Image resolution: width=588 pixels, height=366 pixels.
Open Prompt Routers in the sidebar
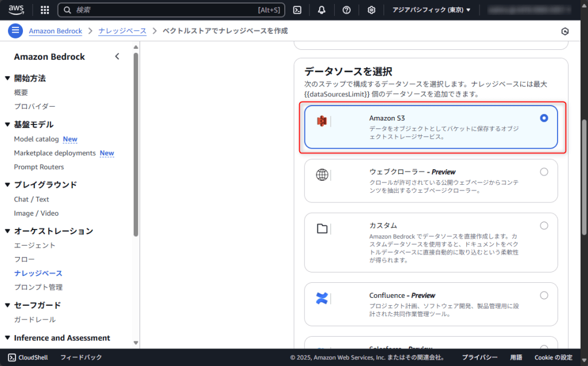(39, 167)
